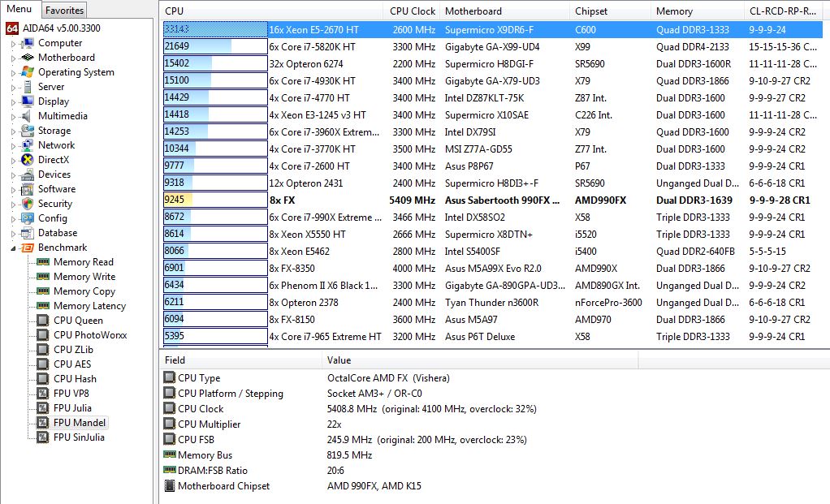This screenshot has height=504, width=830.
Task: Select the 16x Xeon E5-2670 HT row
Action: (x=493, y=30)
